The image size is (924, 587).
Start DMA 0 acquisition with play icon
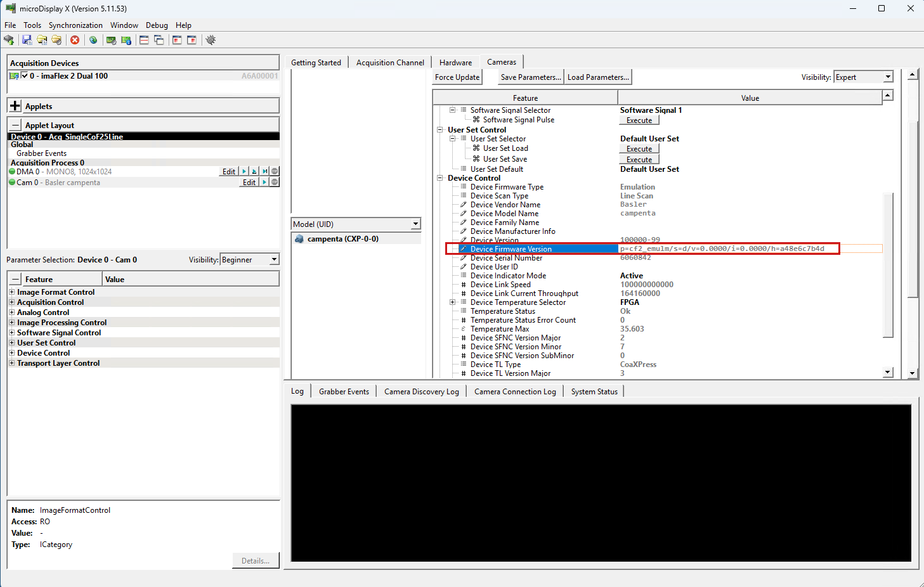[245, 172]
